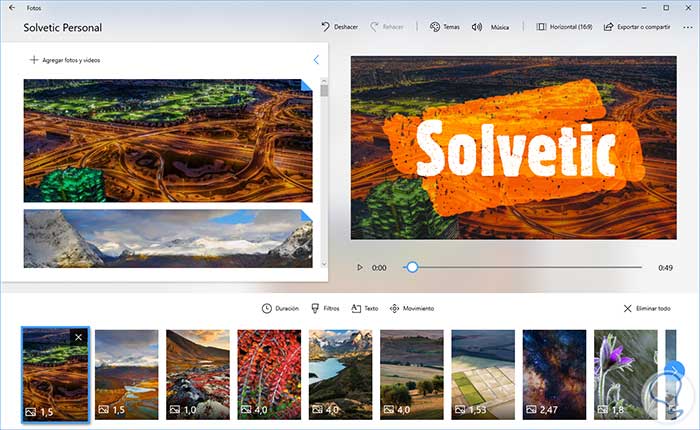Select the storyboard clip labeled 1,0

coord(198,375)
